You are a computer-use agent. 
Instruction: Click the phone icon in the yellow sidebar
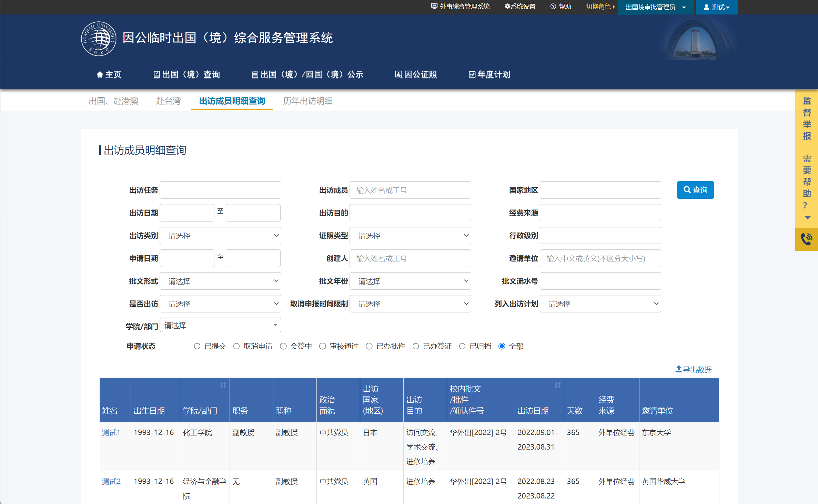[x=807, y=238]
